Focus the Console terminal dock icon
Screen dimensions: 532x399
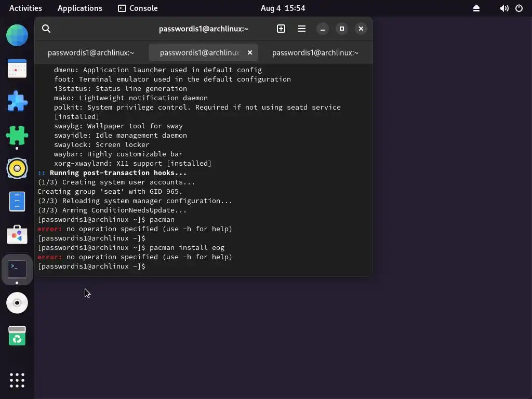click(17, 269)
